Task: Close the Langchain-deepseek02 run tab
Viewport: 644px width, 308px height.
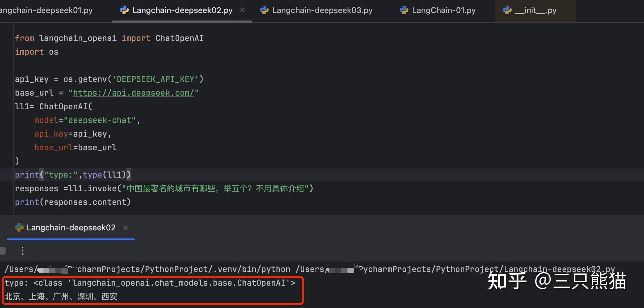Action: (x=126, y=228)
